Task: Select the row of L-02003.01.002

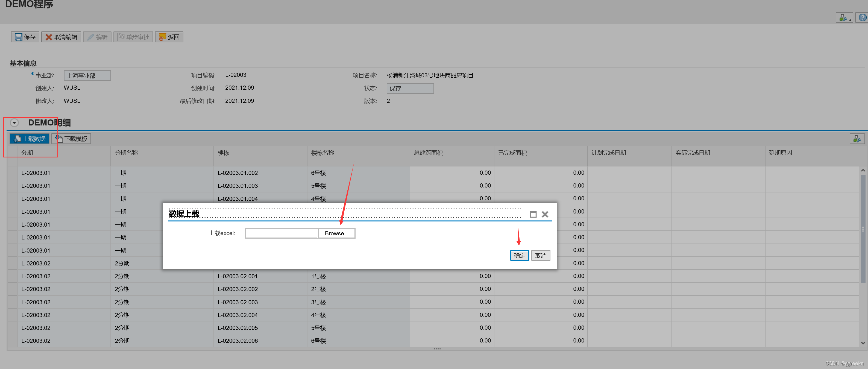Action: [12, 173]
